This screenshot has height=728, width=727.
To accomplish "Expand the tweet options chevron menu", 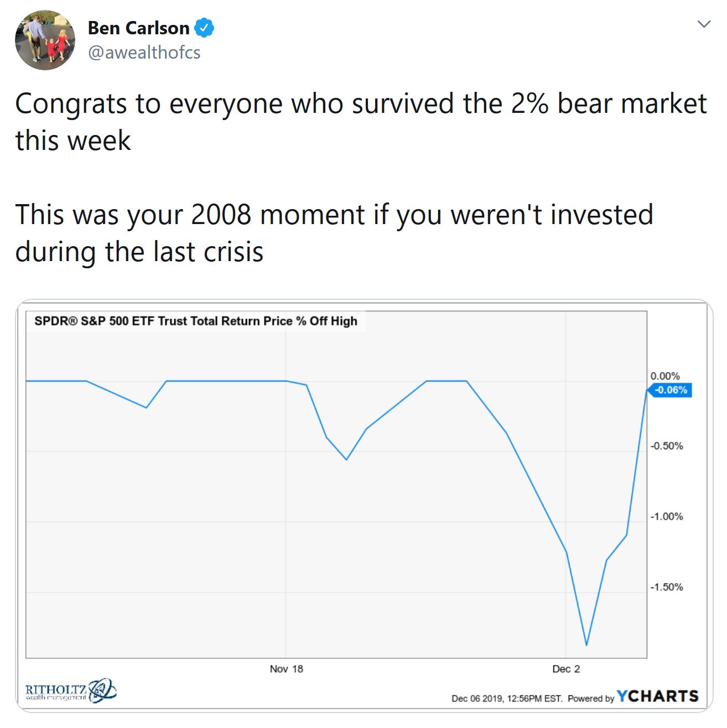I will (703, 24).
